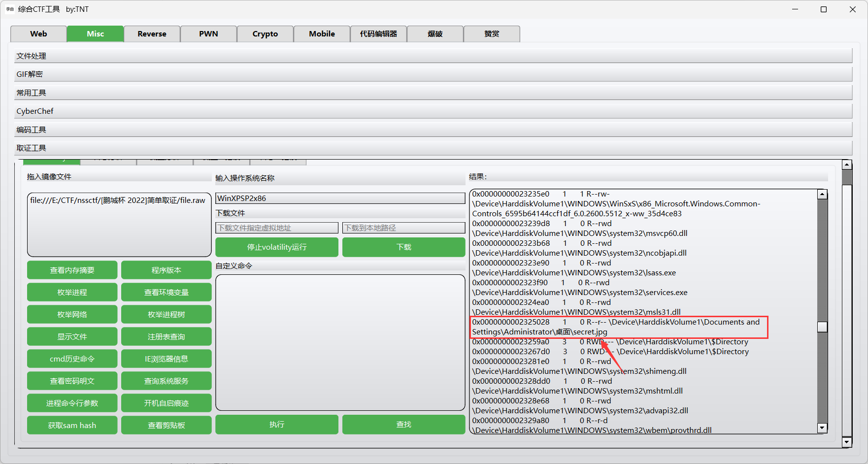Click the 下载到本地路径 field

click(x=404, y=228)
